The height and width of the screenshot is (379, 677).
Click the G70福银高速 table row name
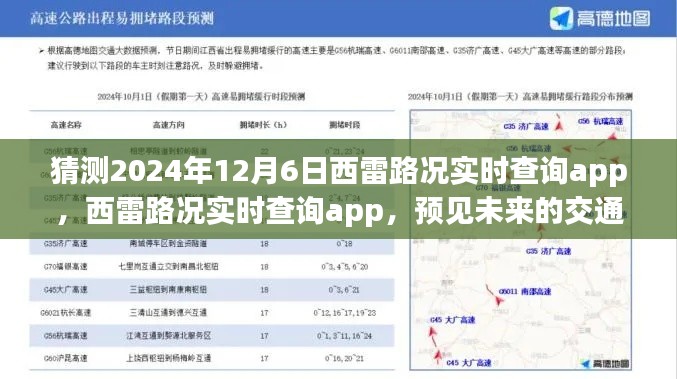(x=66, y=267)
